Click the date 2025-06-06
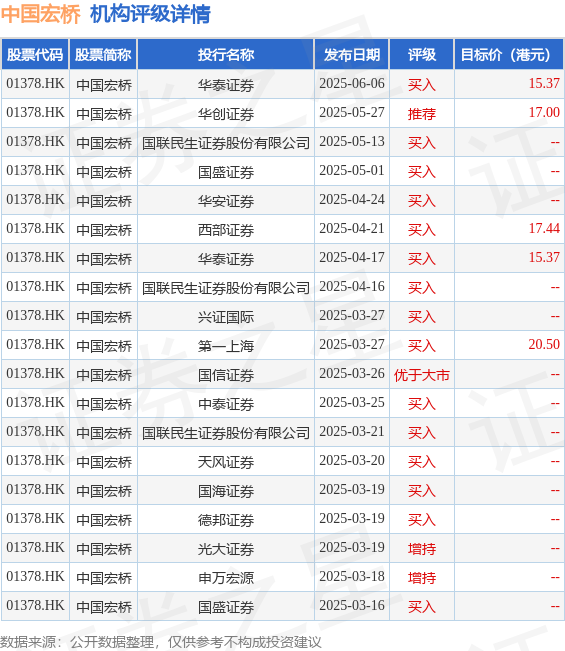This screenshot has width=565, height=651. 352,83
